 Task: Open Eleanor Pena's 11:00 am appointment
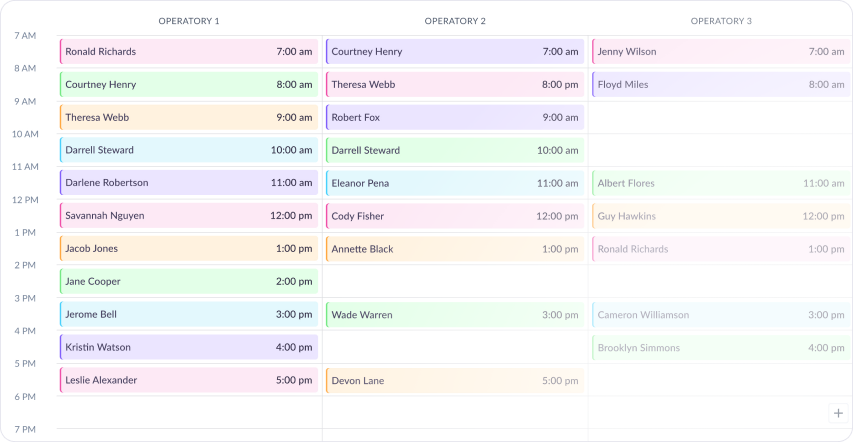tap(454, 183)
